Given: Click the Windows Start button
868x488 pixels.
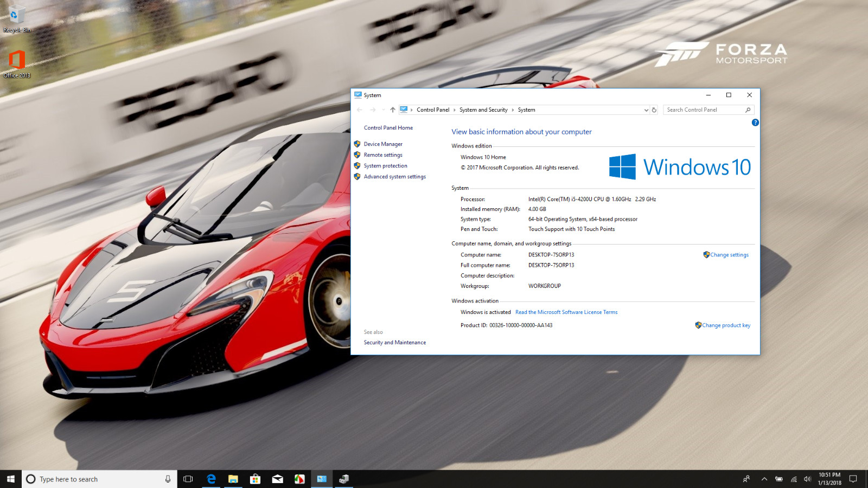Looking at the screenshot, I should 11,479.
